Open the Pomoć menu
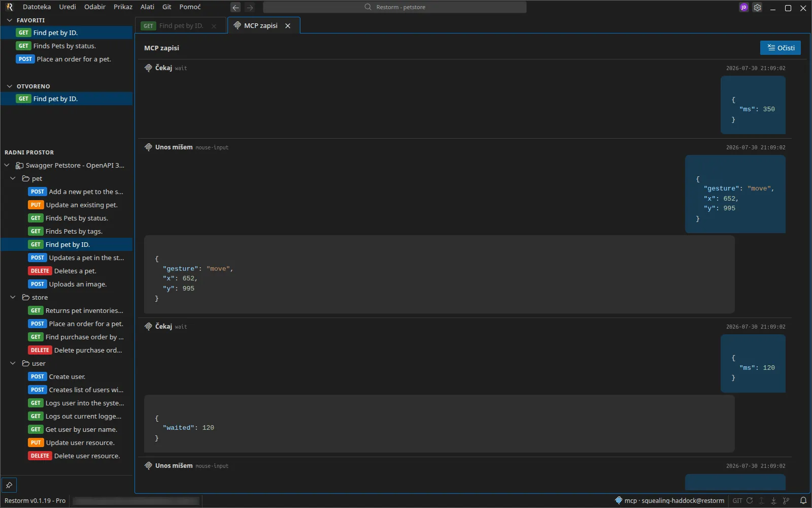 (x=190, y=7)
